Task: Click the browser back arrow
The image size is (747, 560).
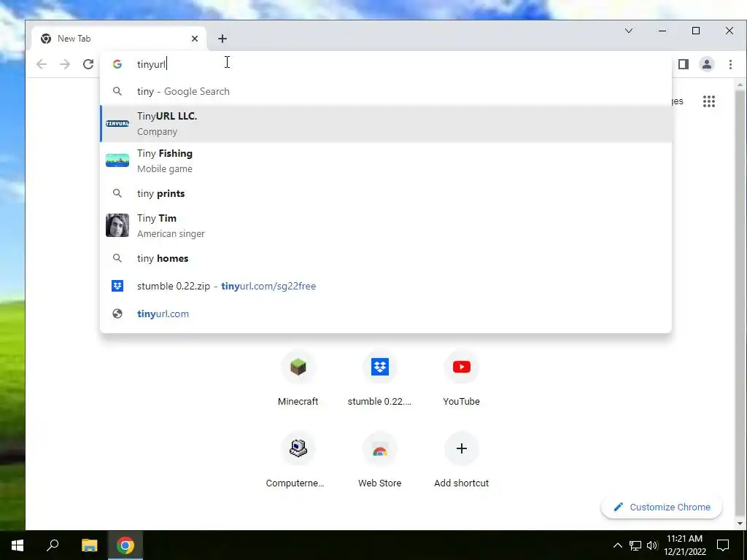Action: coord(42,64)
